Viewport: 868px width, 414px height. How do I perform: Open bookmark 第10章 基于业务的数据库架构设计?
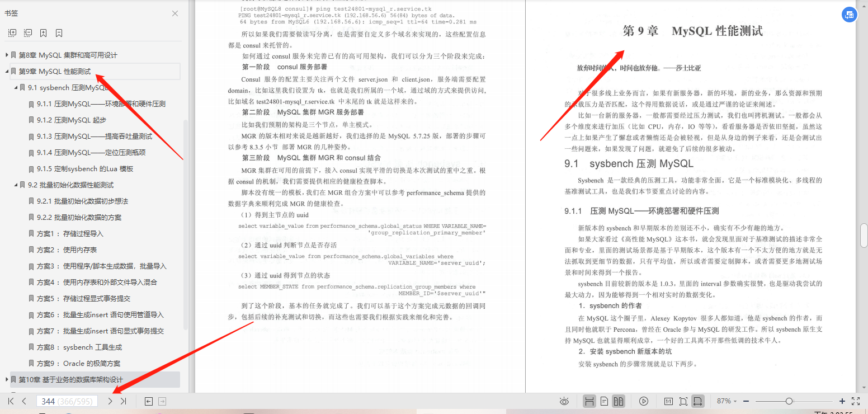71,380
